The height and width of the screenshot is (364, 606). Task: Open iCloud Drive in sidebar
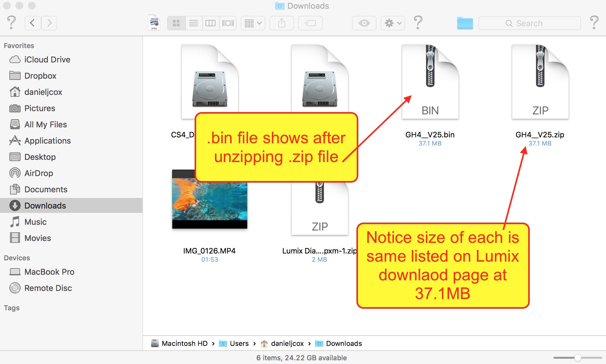[x=71, y=59]
